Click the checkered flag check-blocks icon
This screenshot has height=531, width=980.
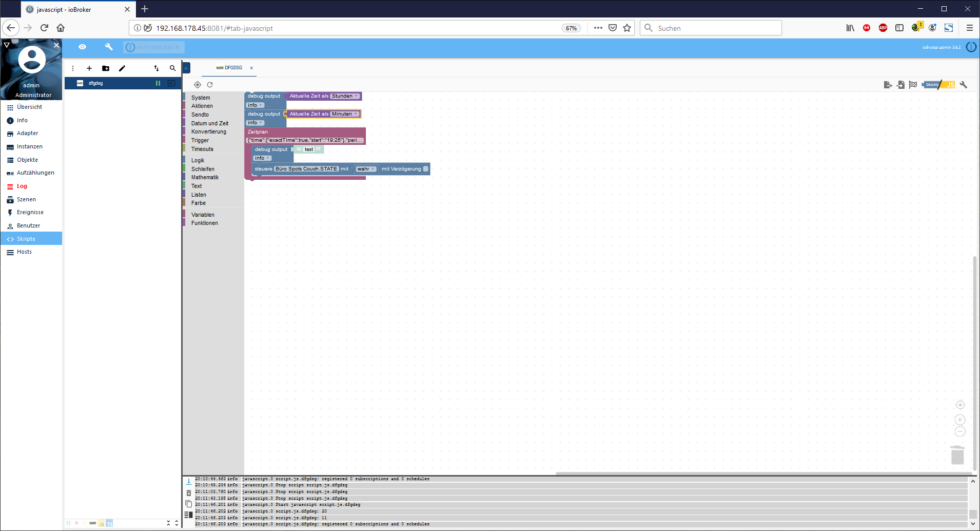coord(913,85)
